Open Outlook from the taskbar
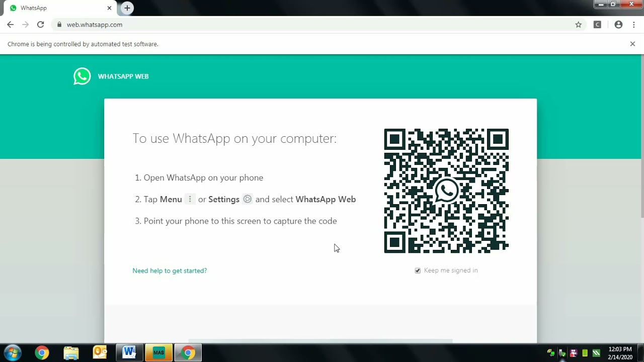644x362 pixels. pos(100,353)
